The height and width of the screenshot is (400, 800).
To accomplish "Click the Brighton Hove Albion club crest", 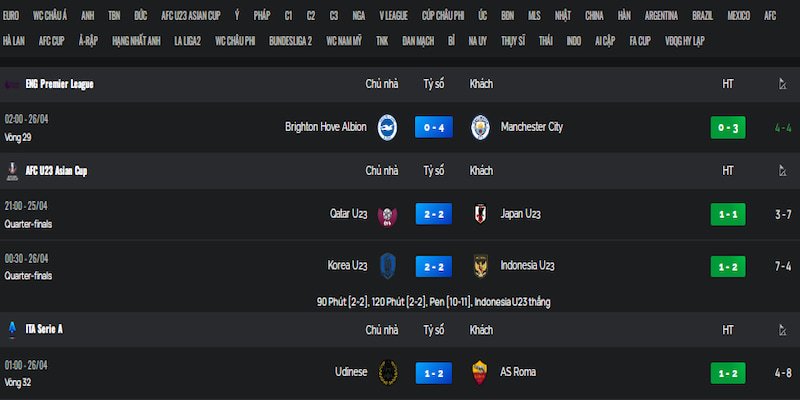I will (x=387, y=127).
